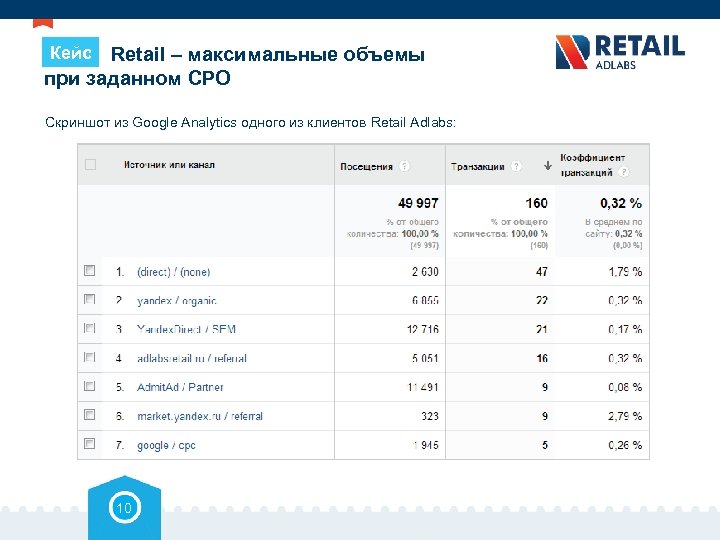
Task: Open the AdmitAd / Partner source link
Action: pyautogui.click(x=180, y=387)
